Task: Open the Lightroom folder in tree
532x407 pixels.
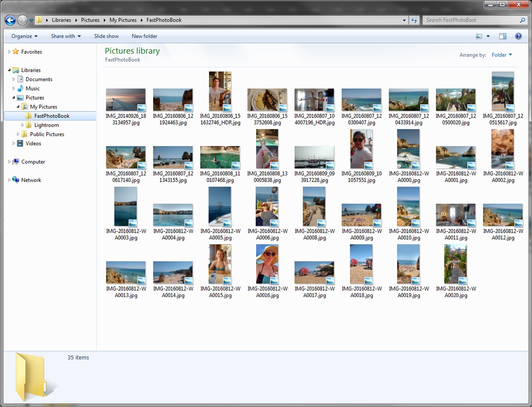Action: coord(47,125)
